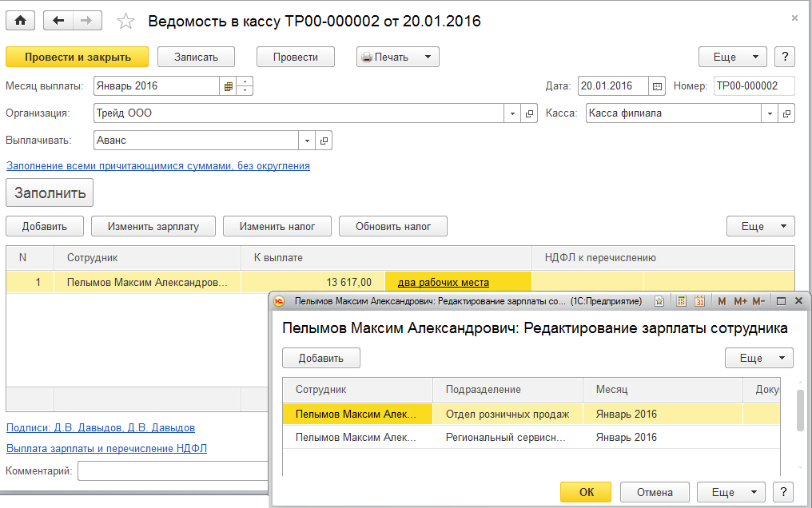Expand the Выплачивать dropdown list

308,141
